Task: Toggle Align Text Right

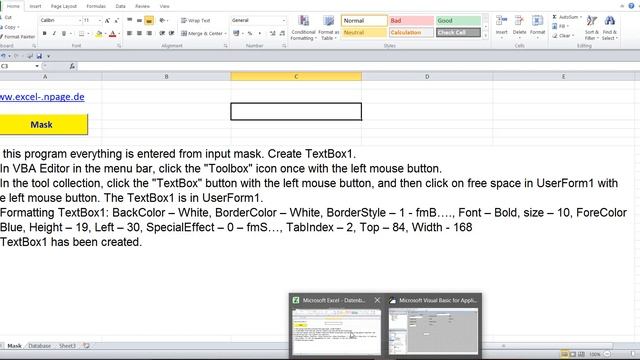Action: click(149, 33)
